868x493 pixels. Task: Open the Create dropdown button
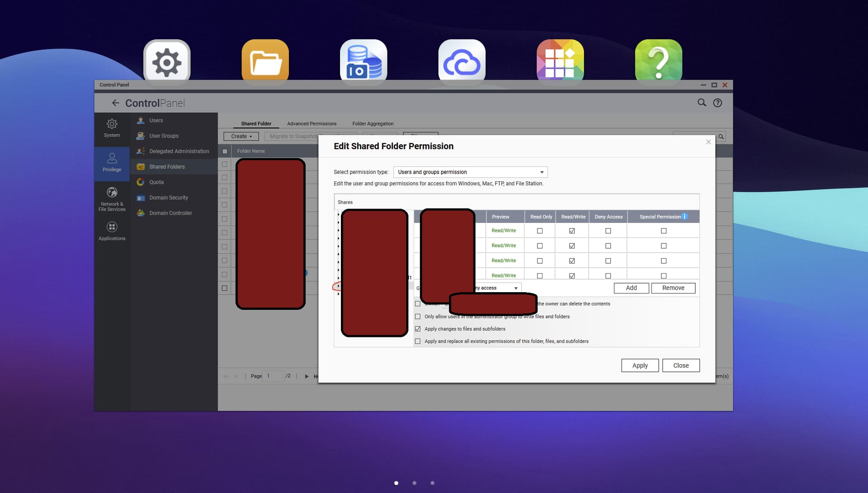[241, 136]
